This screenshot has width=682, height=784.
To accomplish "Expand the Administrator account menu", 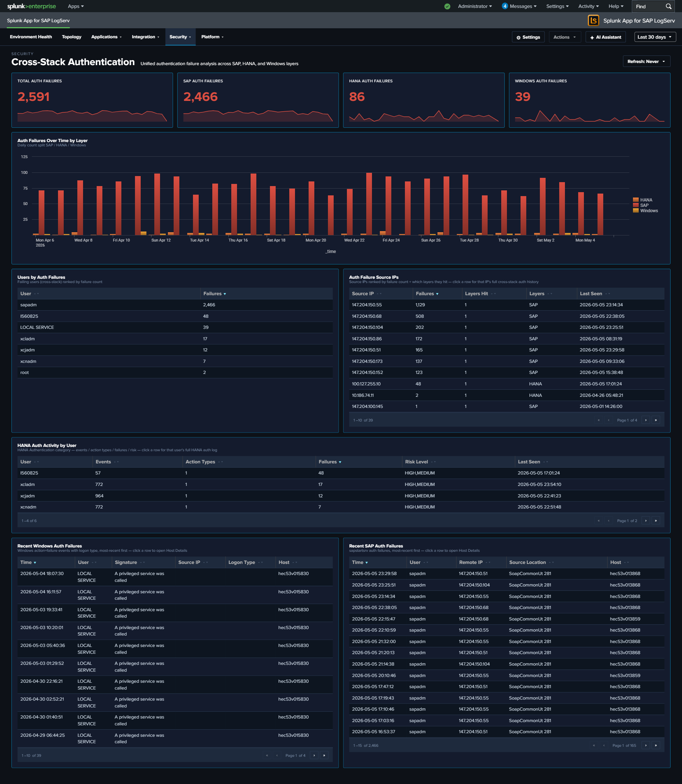I will tap(475, 6).
